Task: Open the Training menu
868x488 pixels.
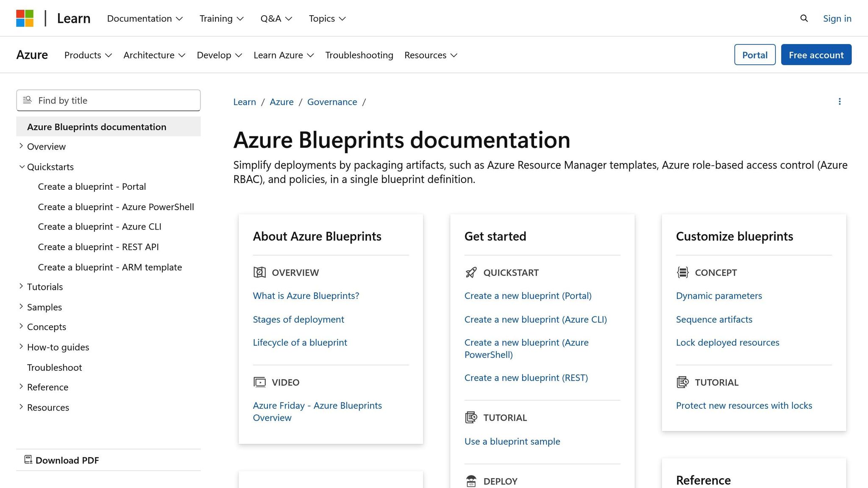Action: click(221, 18)
